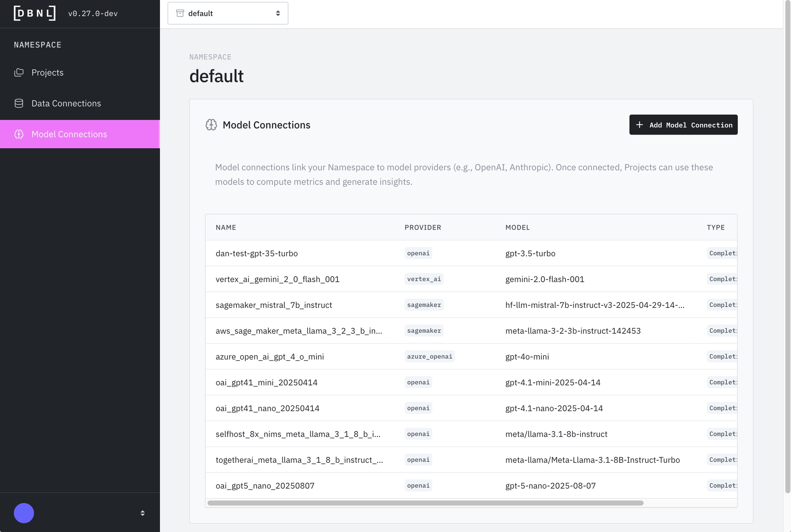Image resolution: width=791 pixels, height=532 pixels.
Task: Go to Data Connections page
Action: (66, 103)
